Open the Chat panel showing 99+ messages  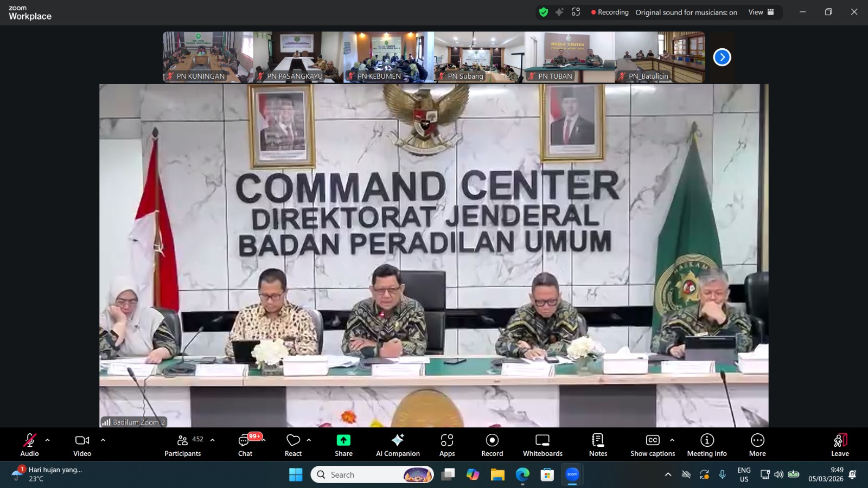[x=245, y=445]
